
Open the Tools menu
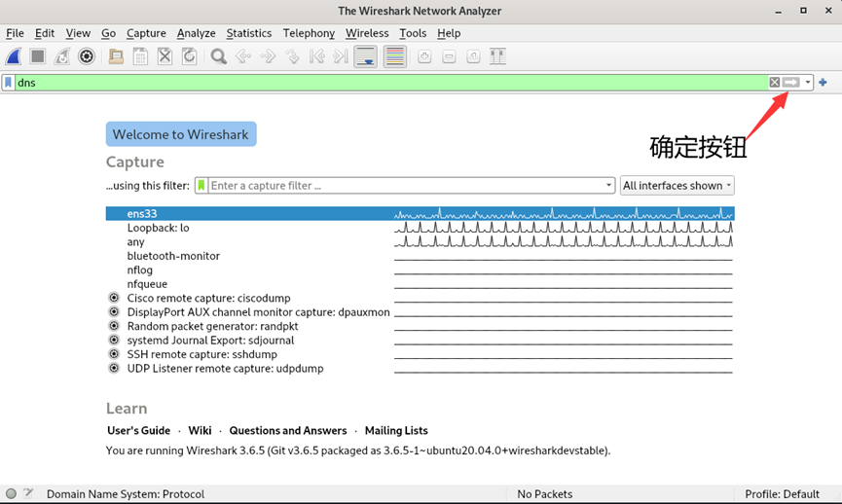coord(413,33)
